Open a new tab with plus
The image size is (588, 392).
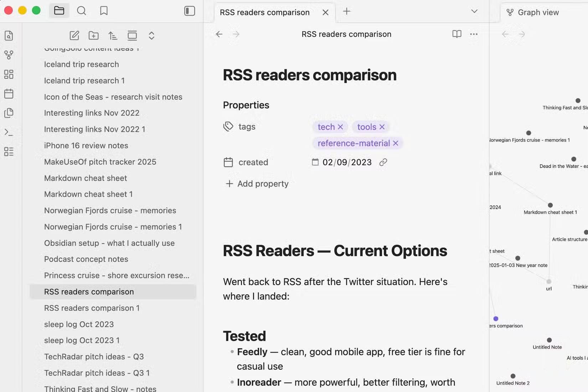[346, 11]
